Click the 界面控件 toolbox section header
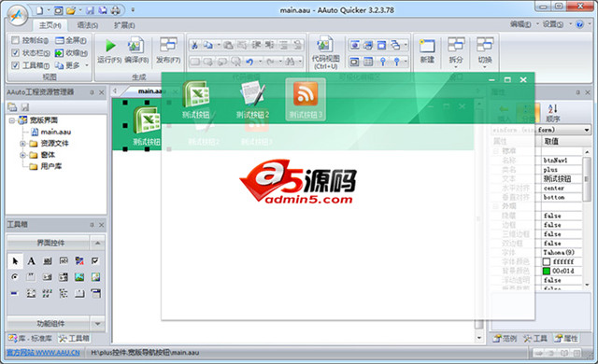598x364 pixels. [50, 243]
